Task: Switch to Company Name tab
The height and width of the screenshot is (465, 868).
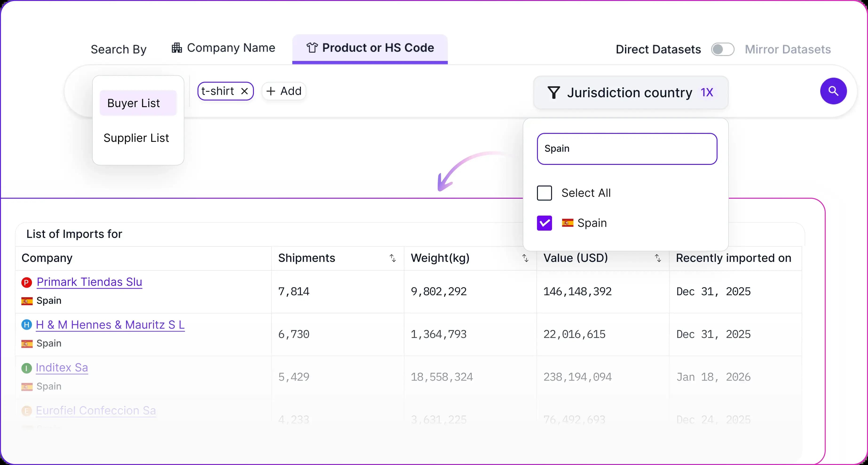Action: click(x=223, y=48)
